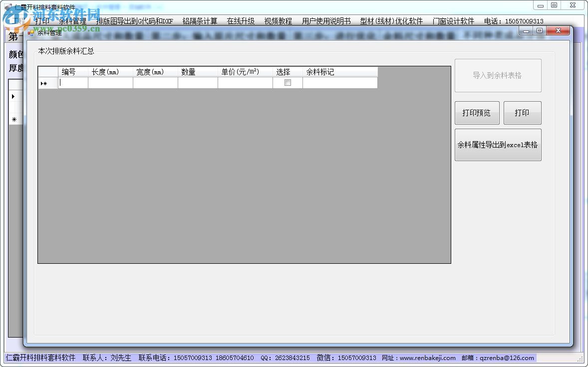Click the 余料管理 dialog title icon
The height and width of the screenshot is (367, 588).
click(31, 32)
